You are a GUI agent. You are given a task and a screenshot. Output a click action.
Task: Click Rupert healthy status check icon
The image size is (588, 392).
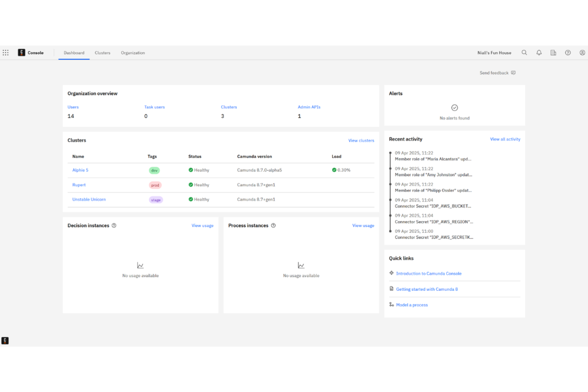point(191,185)
